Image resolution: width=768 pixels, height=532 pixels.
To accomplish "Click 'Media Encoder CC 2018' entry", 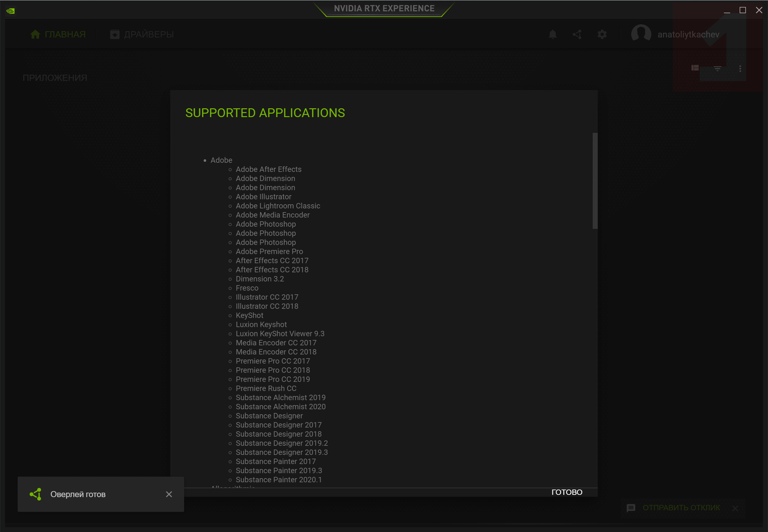I will click(276, 352).
